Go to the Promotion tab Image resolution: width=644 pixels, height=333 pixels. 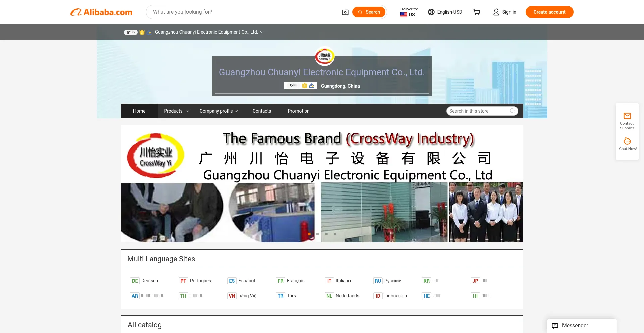point(299,111)
